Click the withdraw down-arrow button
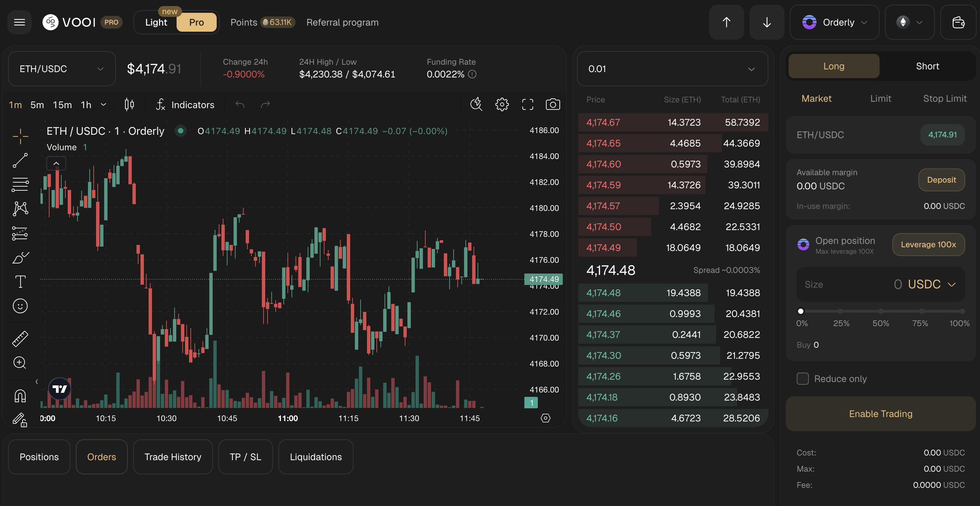Viewport: 980px width, 506px height. tap(767, 23)
